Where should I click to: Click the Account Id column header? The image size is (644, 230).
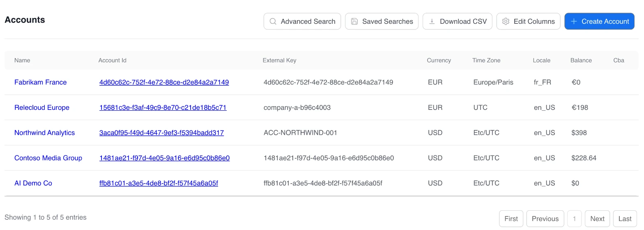click(x=112, y=60)
